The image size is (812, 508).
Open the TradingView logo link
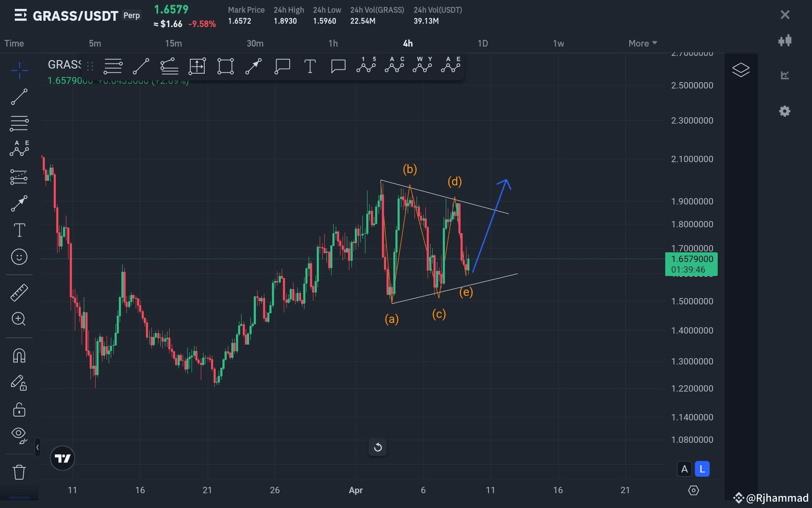62,458
